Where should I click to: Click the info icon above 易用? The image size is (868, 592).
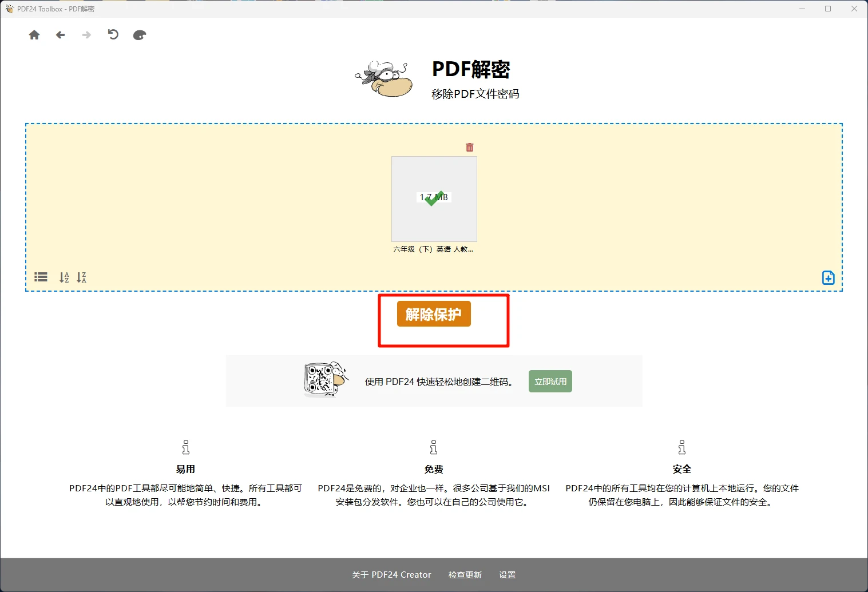click(185, 447)
